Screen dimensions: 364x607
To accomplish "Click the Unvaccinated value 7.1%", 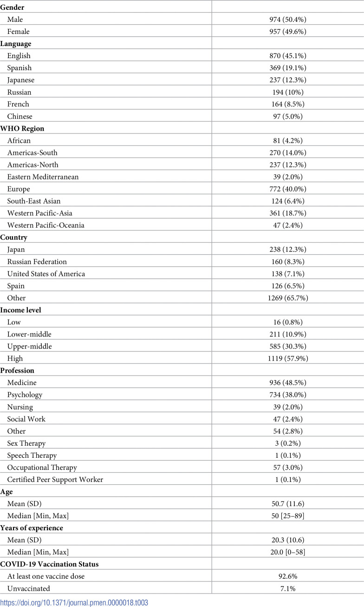I will pyautogui.click(x=287, y=588).
